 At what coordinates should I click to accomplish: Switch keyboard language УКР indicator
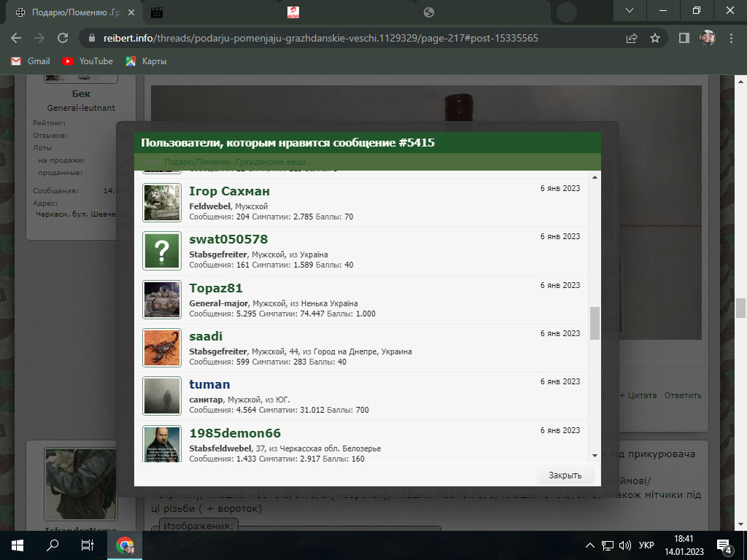click(646, 545)
